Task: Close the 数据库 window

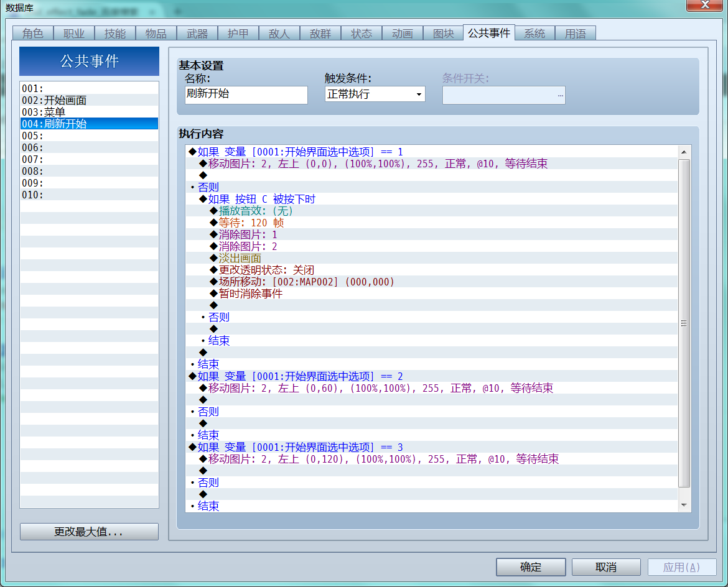Action: tap(705, 4)
